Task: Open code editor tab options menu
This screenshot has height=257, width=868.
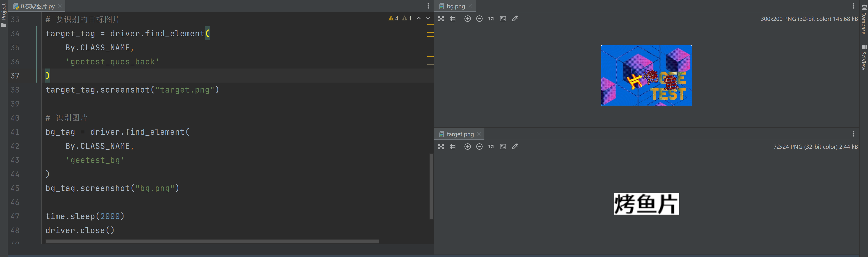Action: tap(428, 6)
